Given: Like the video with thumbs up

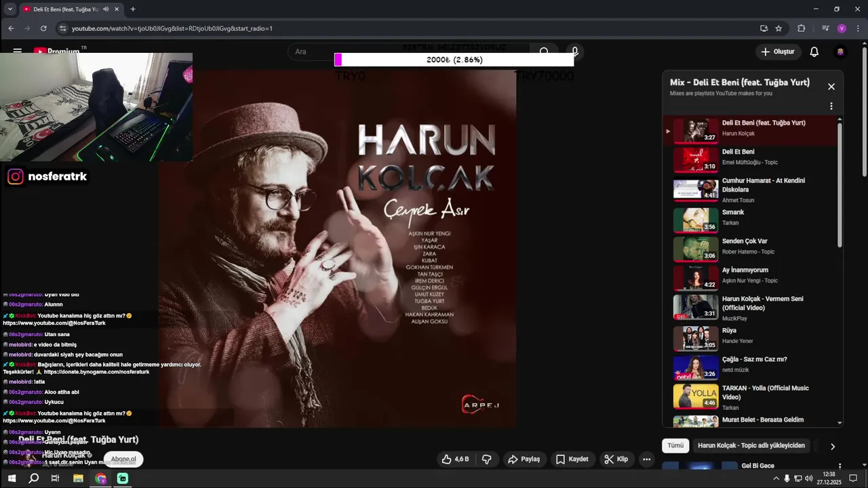Looking at the screenshot, I should (455, 459).
